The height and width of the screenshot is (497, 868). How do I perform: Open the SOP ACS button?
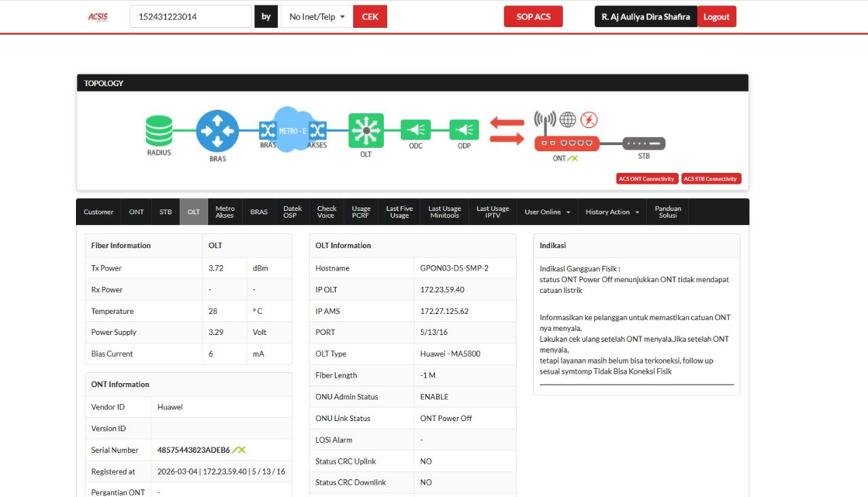533,17
